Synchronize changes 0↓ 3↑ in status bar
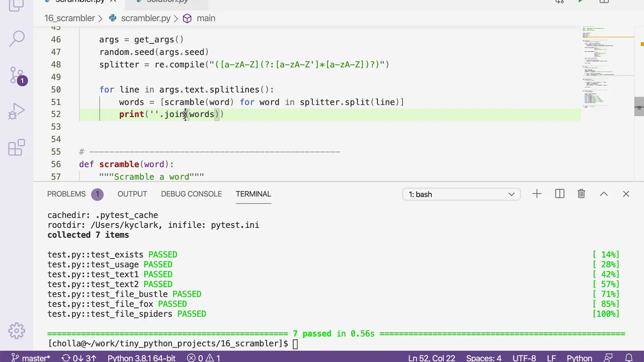 pos(78,358)
